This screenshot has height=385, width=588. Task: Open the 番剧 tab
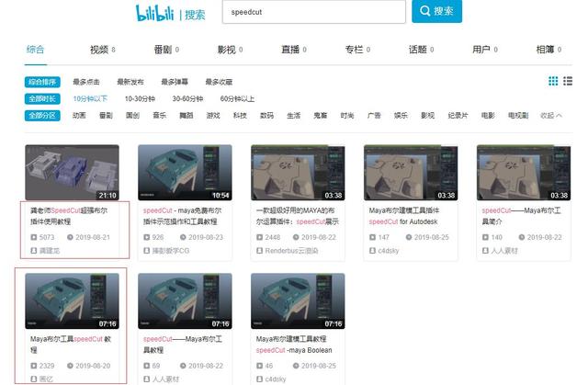pyautogui.click(x=166, y=50)
